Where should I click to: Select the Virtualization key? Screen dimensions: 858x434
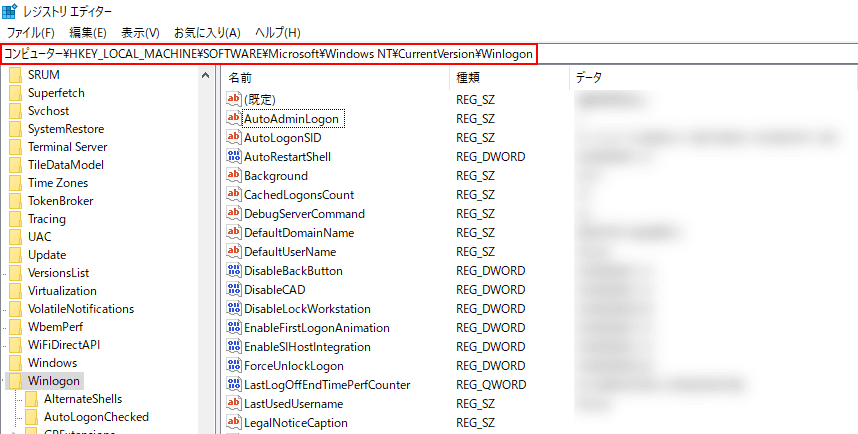62,291
